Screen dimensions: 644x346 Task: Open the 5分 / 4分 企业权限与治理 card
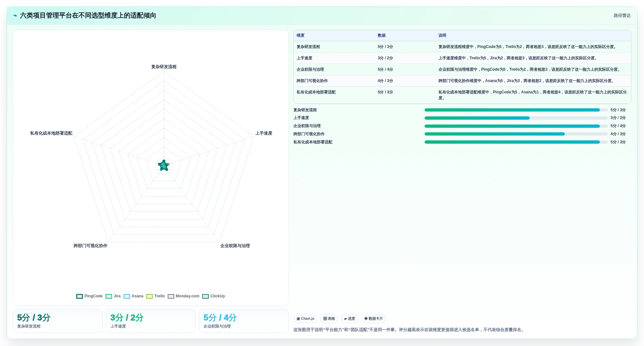click(x=244, y=321)
